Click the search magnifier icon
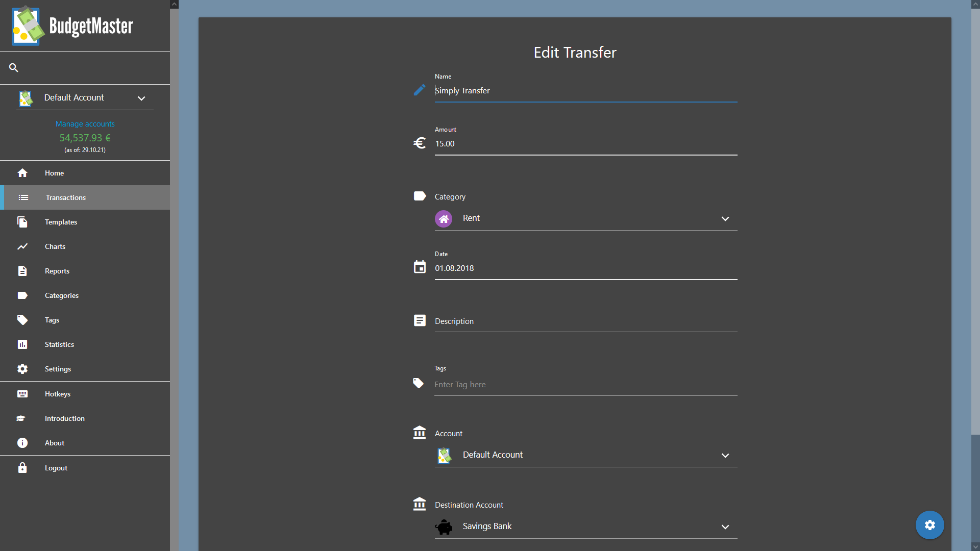The height and width of the screenshot is (551, 980). [14, 67]
